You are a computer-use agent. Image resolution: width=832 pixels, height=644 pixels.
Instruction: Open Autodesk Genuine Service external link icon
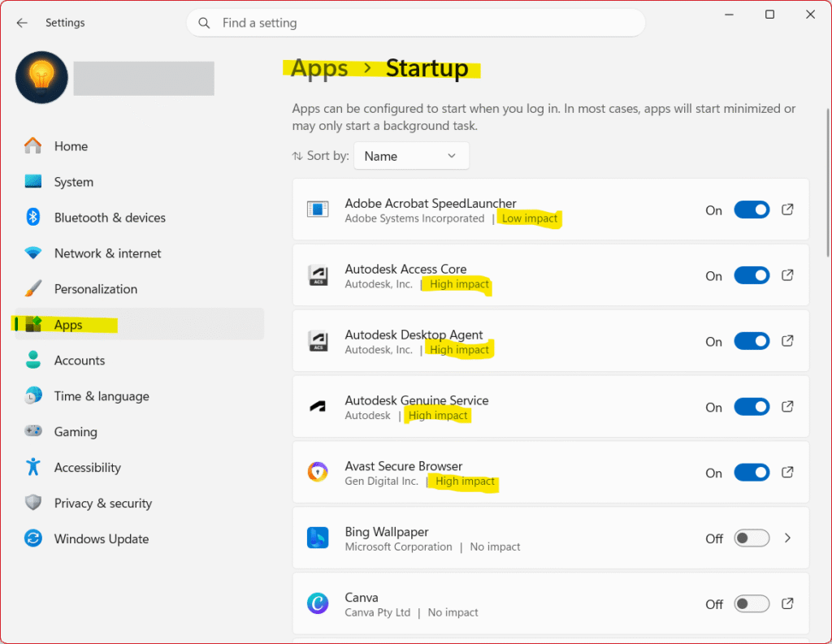pyautogui.click(x=787, y=406)
